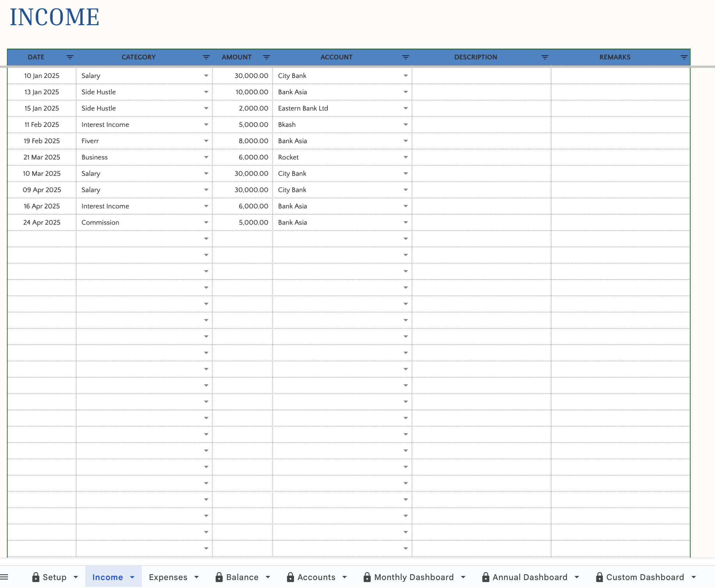This screenshot has width=715, height=588.
Task: Click the lock icon on Setup tab
Action: pos(36,577)
